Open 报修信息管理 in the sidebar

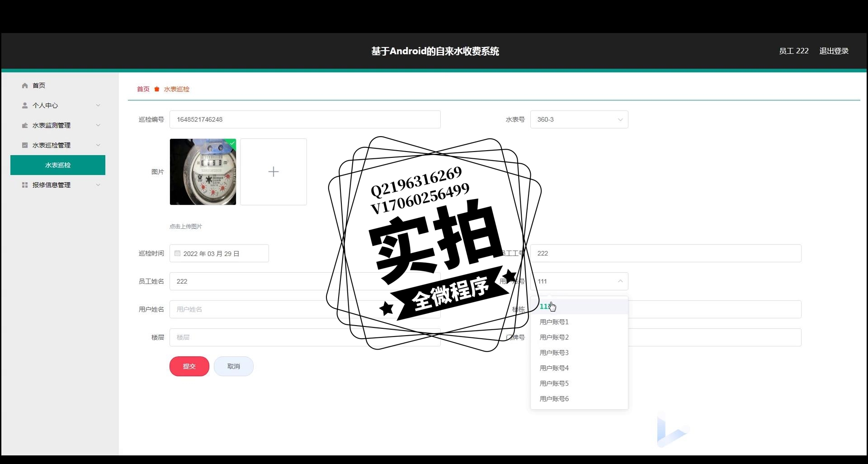tap(58, 185)
